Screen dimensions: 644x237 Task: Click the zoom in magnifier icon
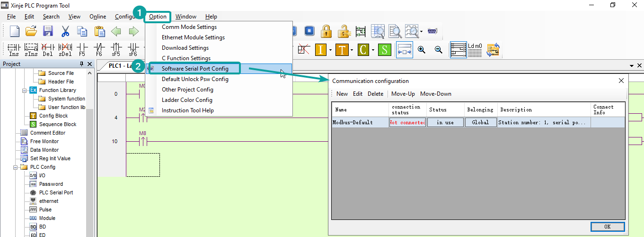point(421,49)
